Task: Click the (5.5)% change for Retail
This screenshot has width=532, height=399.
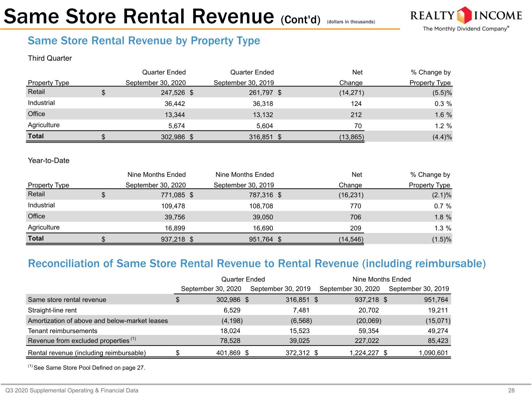Action: point(442,93)
